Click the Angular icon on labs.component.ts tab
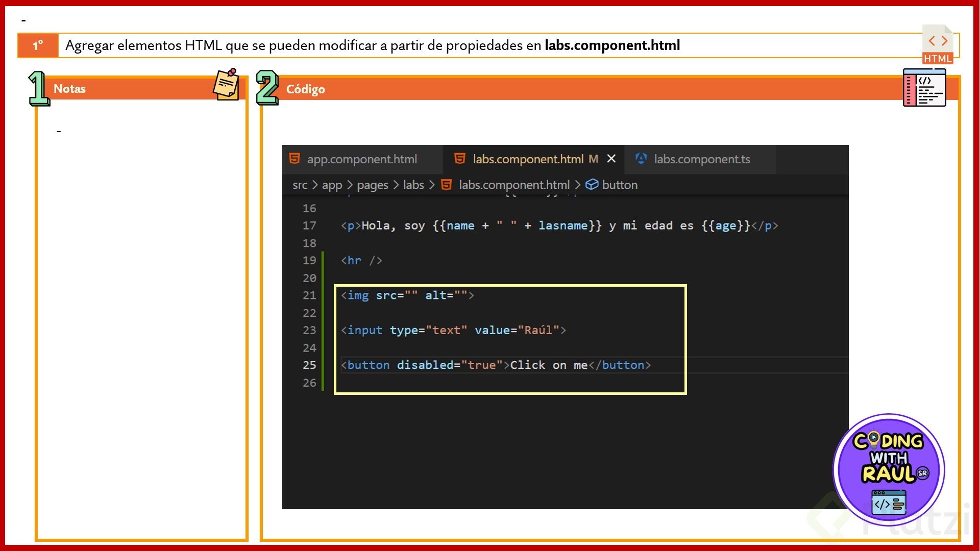 coord(641,159)
